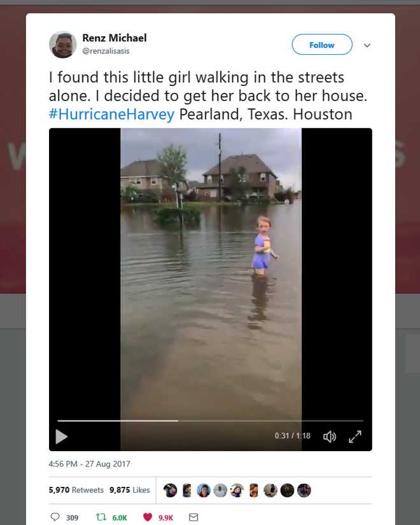Open Renz Michael's profile avatar
420x525 pixels.
(63, 45)
